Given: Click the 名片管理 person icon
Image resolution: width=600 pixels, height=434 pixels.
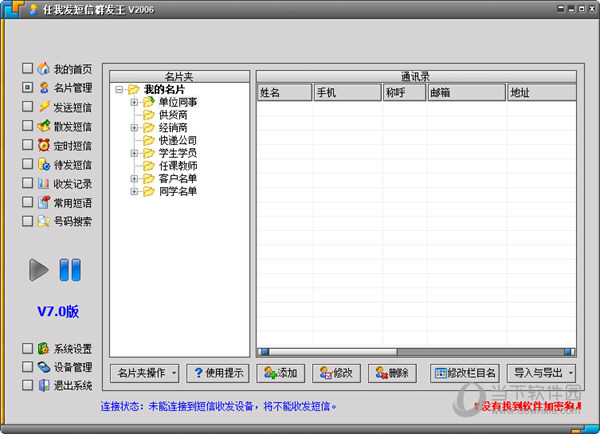Looking at the screenshot, I should (44, 88).
